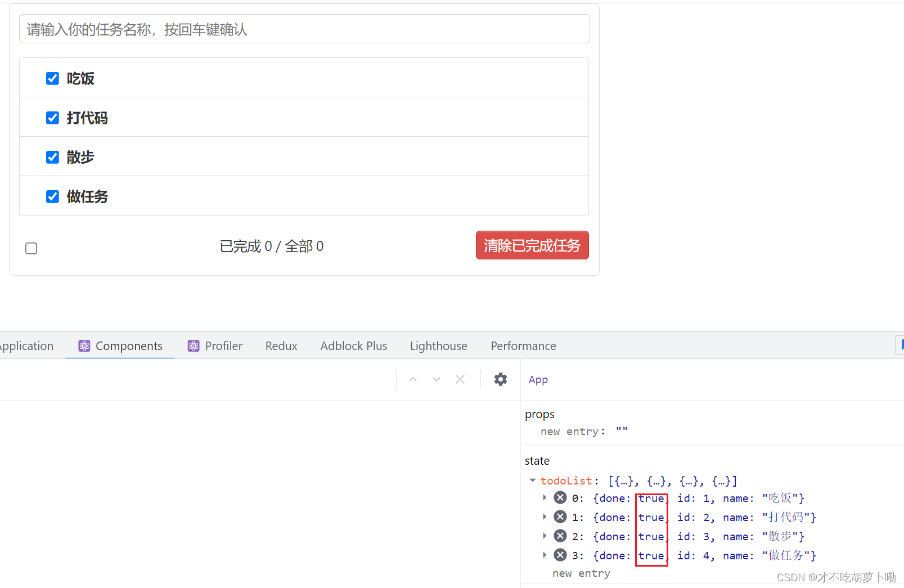Delete todoList entry 0 via its x icon

tap(560, 497)
